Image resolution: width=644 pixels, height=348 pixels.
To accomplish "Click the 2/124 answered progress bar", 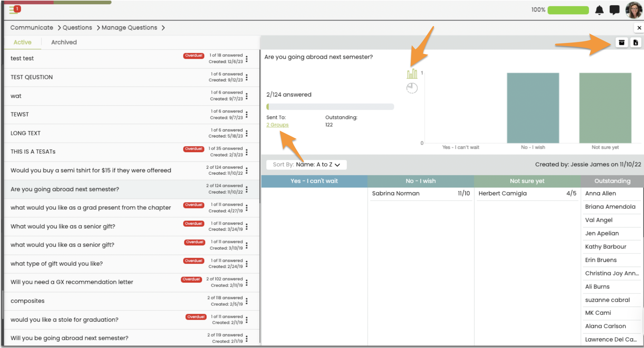I will pos(330,107).
